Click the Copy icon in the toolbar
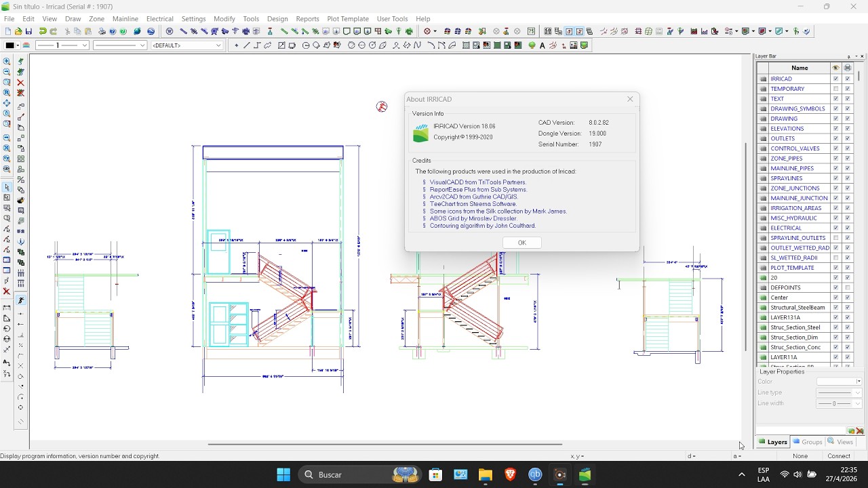Viewport: 868px width, 488px height. [77, 31]
